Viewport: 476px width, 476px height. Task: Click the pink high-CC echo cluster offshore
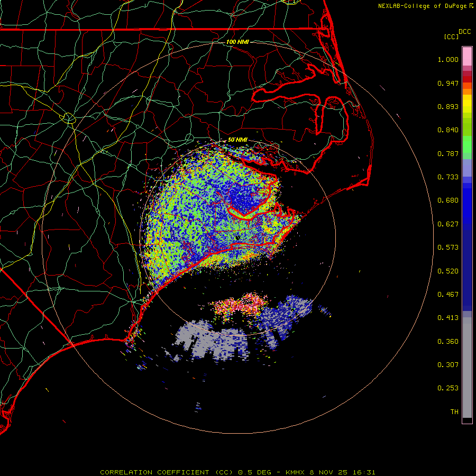[241, 305]
